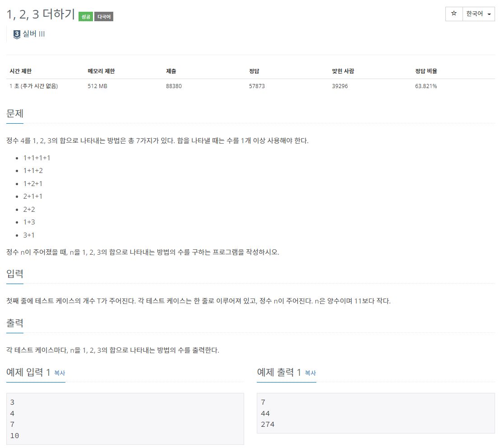Click the 맞힌 사람 value 39296
This screenshot has width=500, height=448.
[340, 86]
